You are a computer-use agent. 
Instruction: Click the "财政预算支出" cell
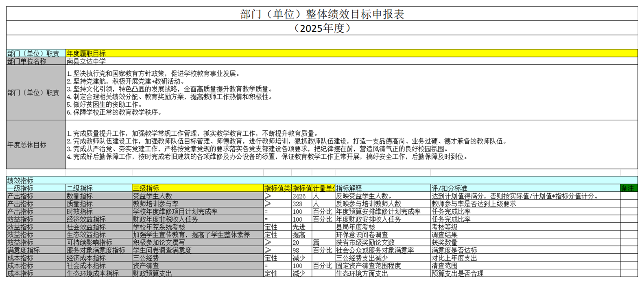pyautogui.click(x=198, y=273)
